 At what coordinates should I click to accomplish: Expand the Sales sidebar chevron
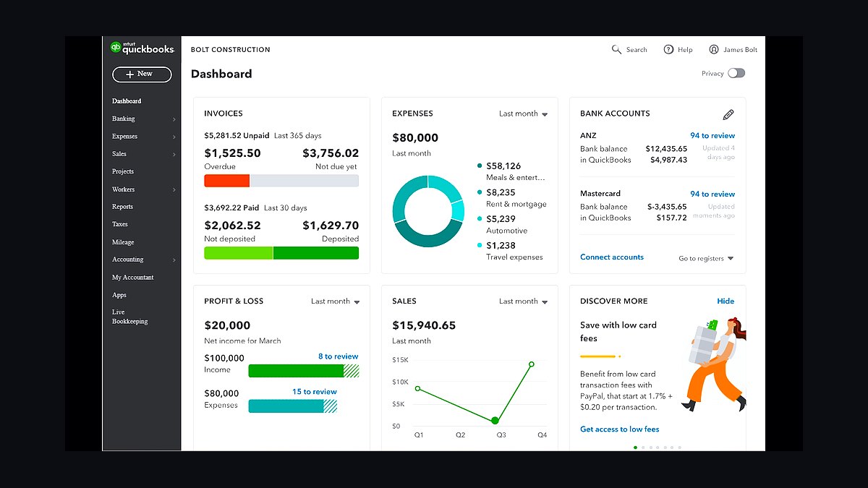(x=174, y=154)
